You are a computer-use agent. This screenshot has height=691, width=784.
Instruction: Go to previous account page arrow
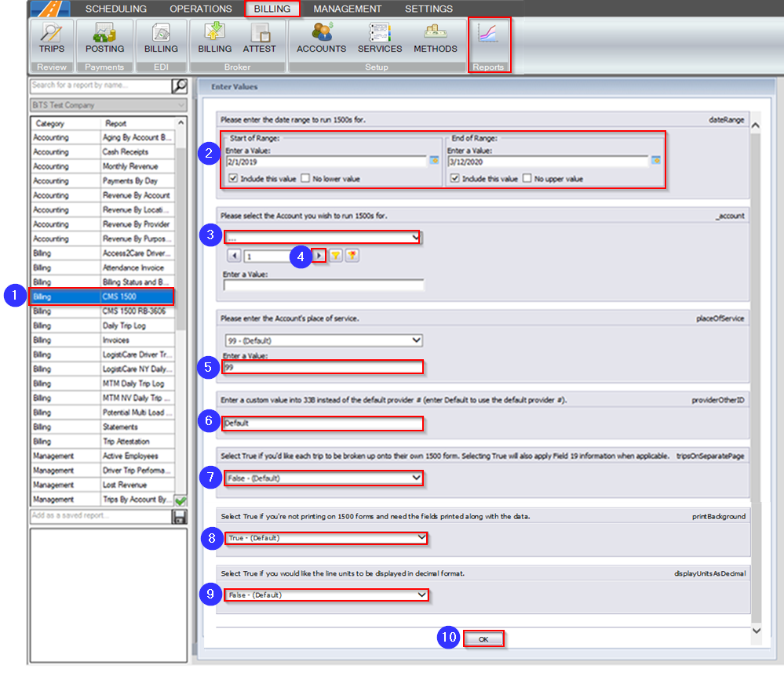(x=234, y=256)
